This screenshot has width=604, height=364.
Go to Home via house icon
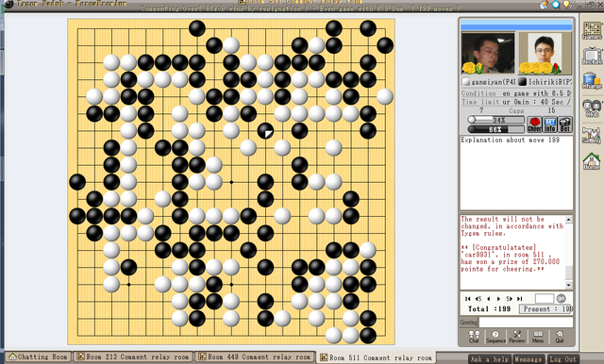[x=592, y=161]
